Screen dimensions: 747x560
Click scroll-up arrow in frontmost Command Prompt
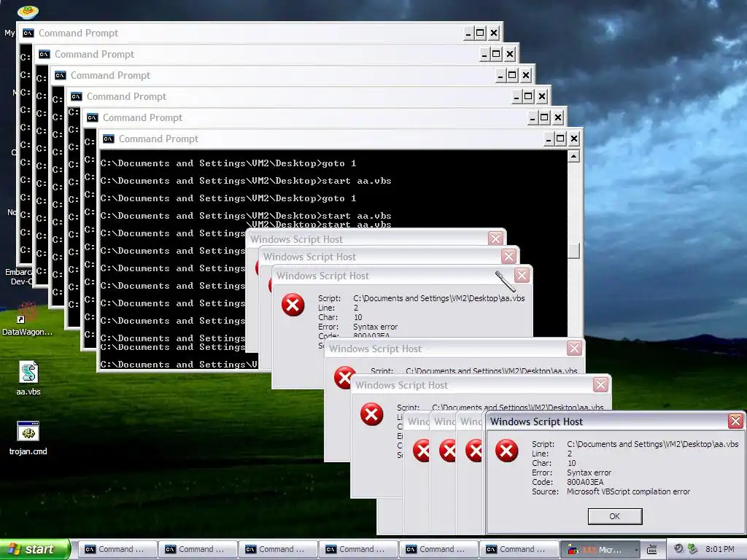coord(573,157)
